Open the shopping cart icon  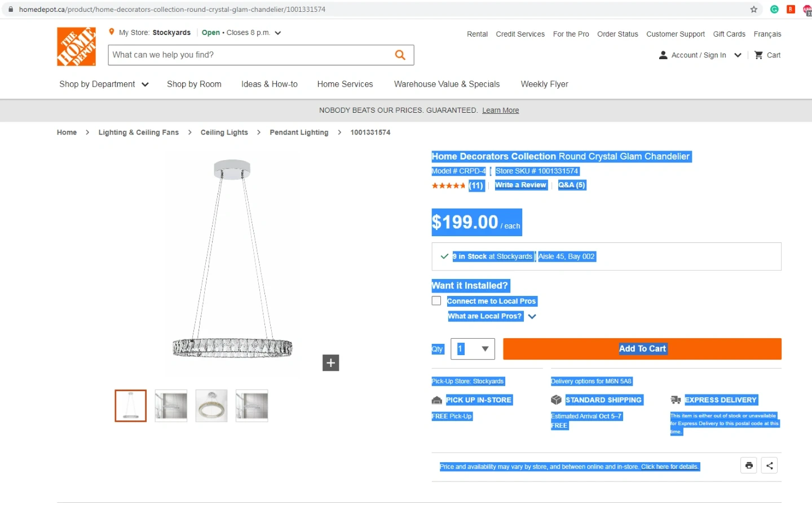coord(758,55)
